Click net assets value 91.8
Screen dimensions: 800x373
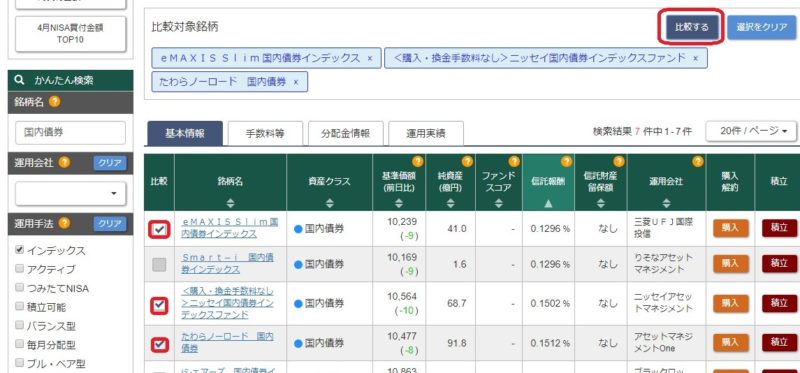pyautogui.click(x=457, y=343)
